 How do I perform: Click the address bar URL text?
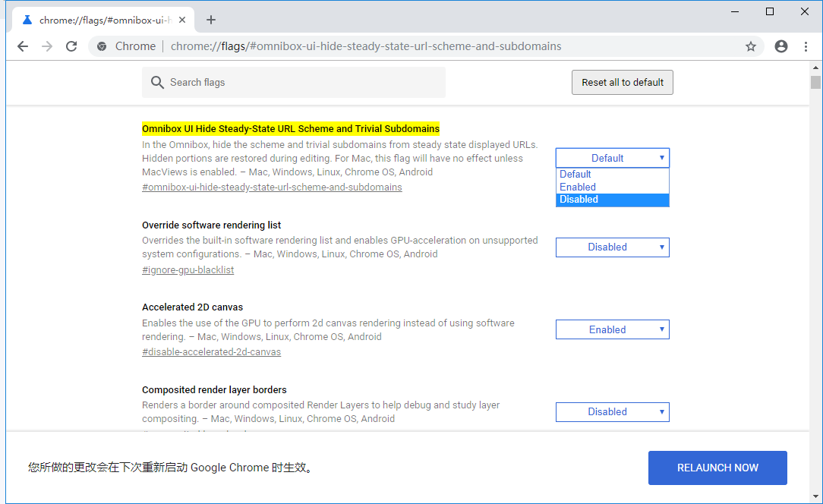[366, 46]
